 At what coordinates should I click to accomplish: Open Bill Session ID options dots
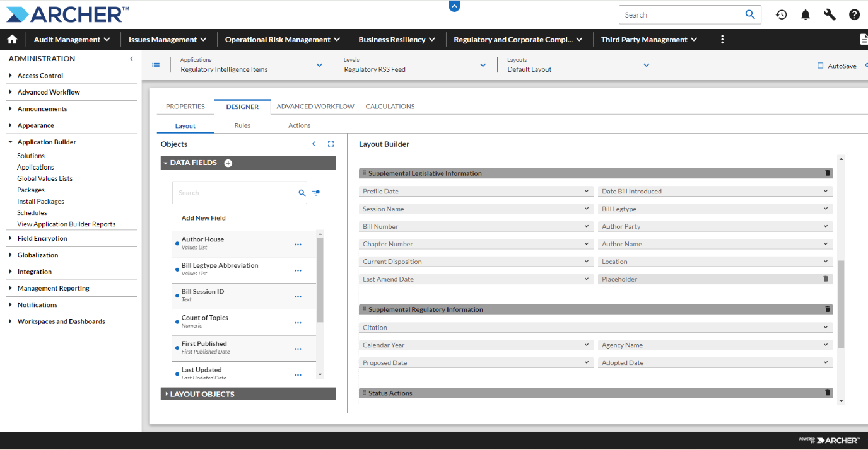pos(298,296)
